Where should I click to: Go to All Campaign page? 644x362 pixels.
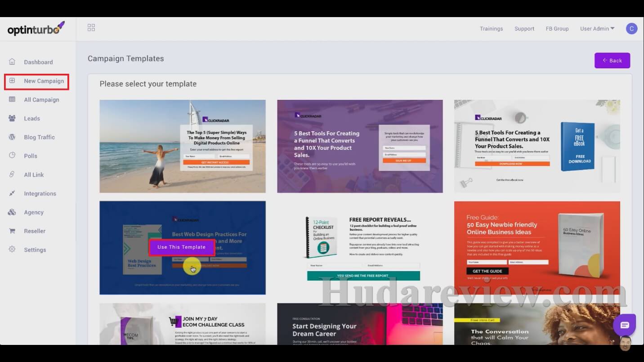point(41,100)
